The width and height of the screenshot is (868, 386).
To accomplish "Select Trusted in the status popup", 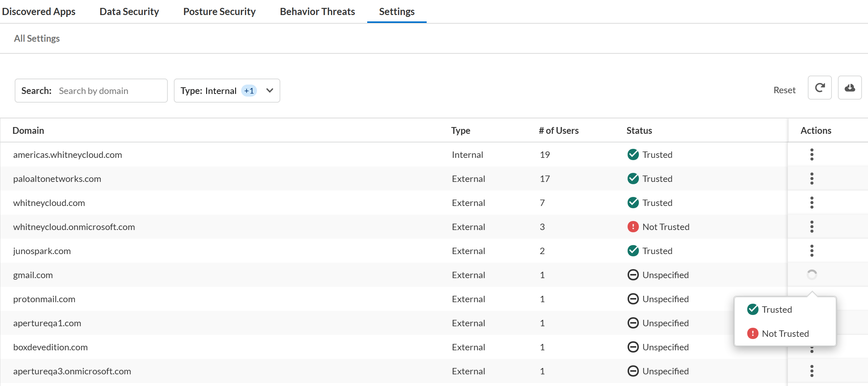I will (x=777, y=309).
